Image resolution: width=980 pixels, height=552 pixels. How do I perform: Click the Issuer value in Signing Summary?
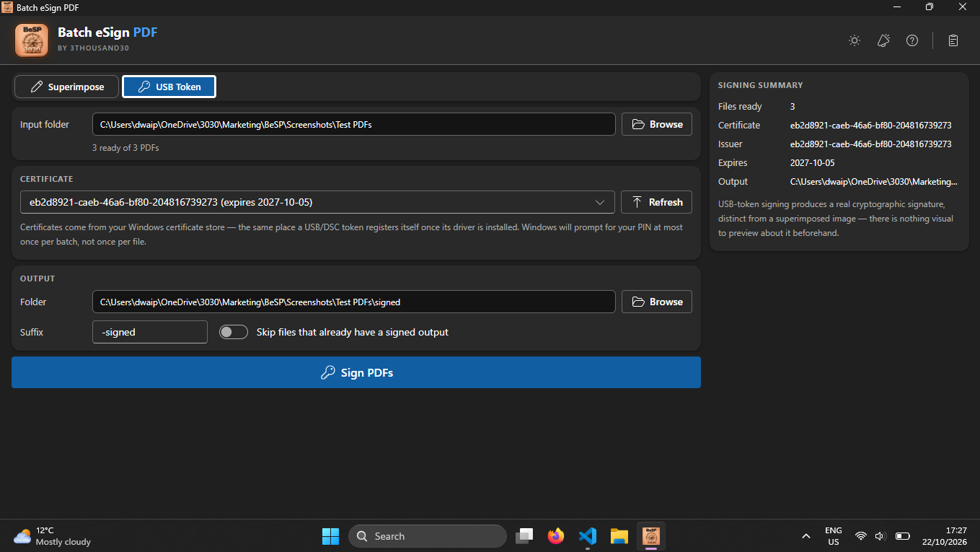pyautogui.click(x=871, y=144)
